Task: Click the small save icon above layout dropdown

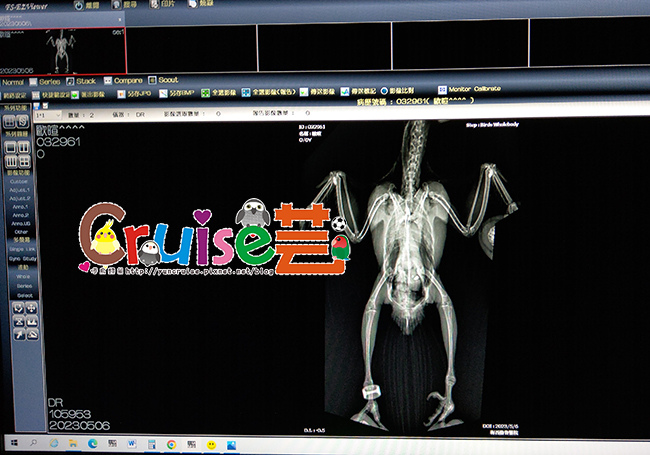Action: coord(36,106)
